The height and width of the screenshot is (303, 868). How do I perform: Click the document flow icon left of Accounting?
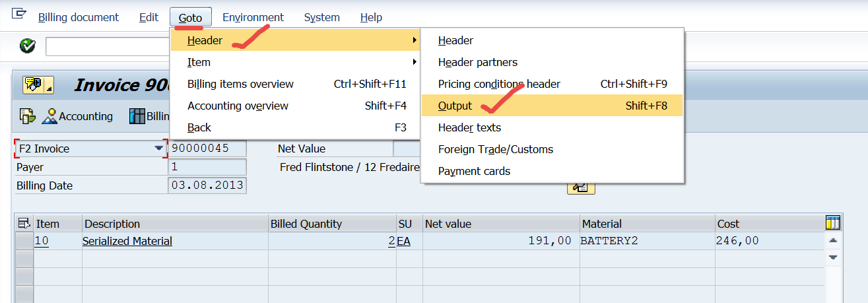tap(27, 116)
